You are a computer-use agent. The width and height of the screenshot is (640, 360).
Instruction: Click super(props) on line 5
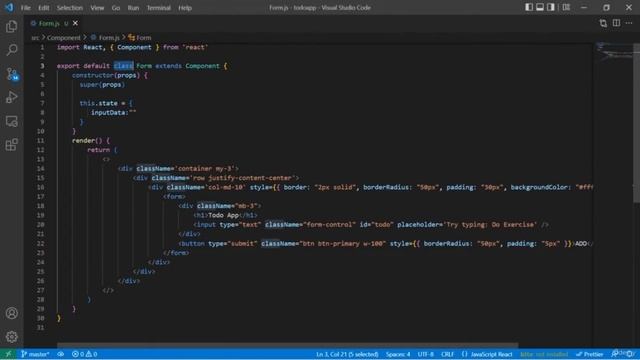pyautogui.click(x=102, y=85)
